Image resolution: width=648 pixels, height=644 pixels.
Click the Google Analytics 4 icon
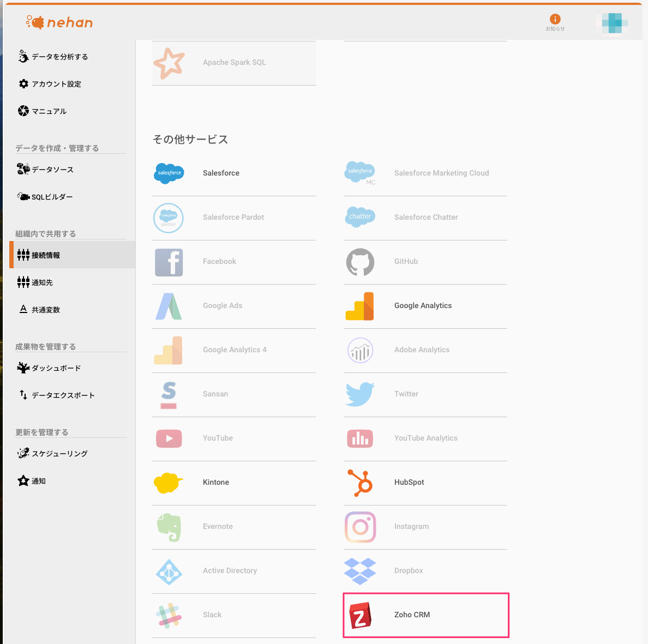(168, 350)
